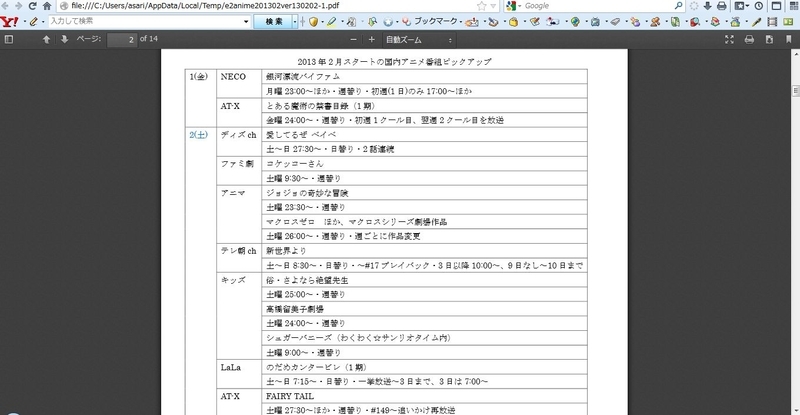Viewport: 800px width, 415px height.
Task: Bookmark current view in PDF viewer
Action: point(789,39)
